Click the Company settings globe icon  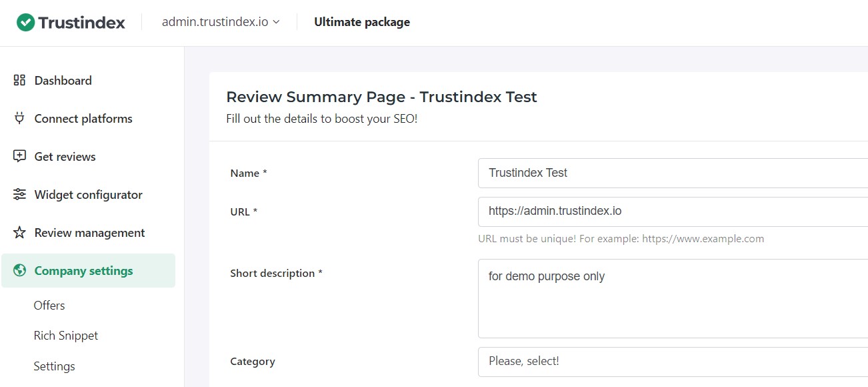[19, 270]
